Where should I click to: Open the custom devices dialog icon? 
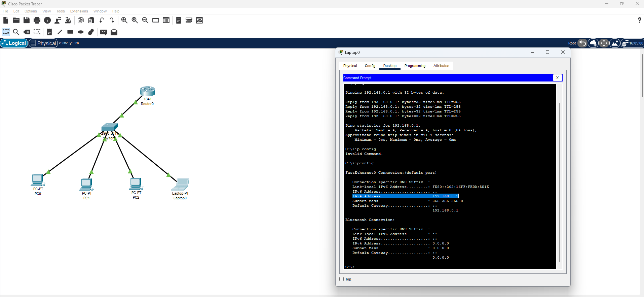coord(166,20)
